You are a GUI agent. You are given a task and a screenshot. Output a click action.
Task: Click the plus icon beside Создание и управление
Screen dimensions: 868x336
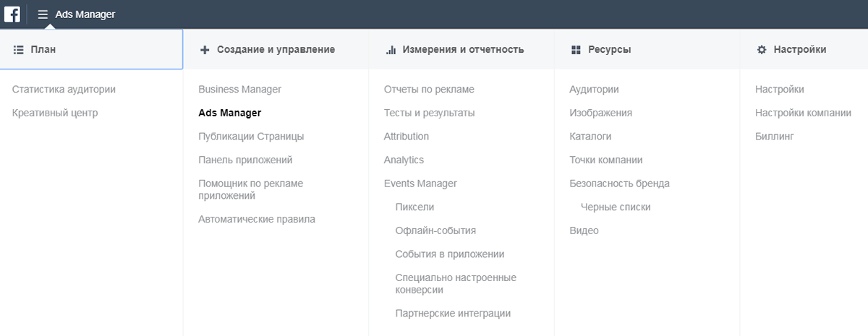tap(205, 50)
